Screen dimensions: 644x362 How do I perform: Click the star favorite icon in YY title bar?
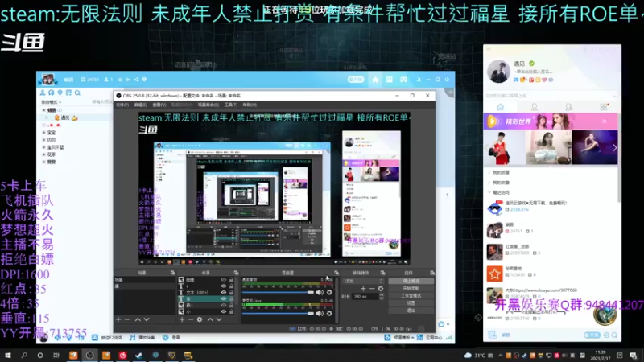[x=120, y=80]
